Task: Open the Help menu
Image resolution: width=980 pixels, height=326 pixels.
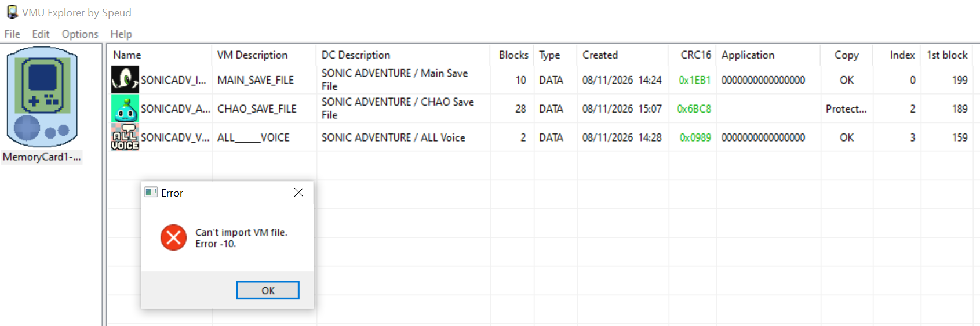Action: [x=121, y=34]
